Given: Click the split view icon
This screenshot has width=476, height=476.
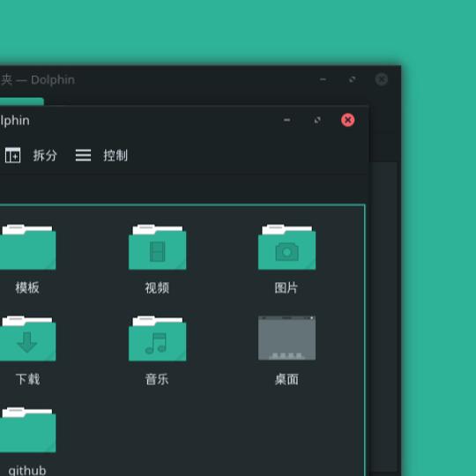Looking at the screenshot, I should pyautogui.click(x=12, y=155).
